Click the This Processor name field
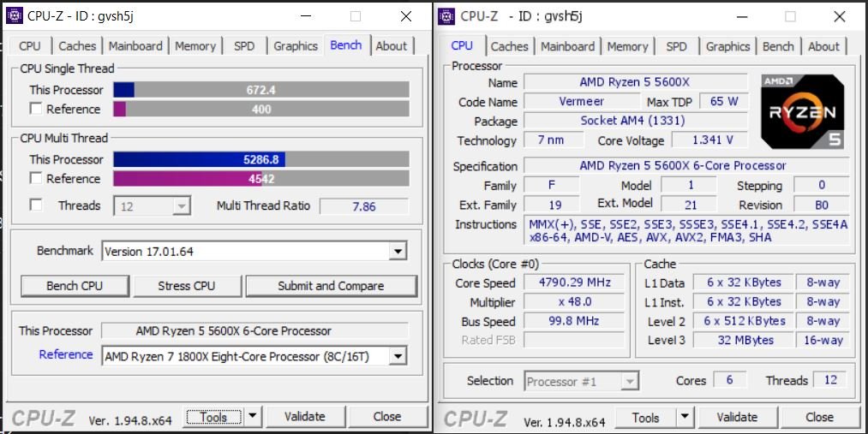 pyautogui.click(x=254, y=330)
